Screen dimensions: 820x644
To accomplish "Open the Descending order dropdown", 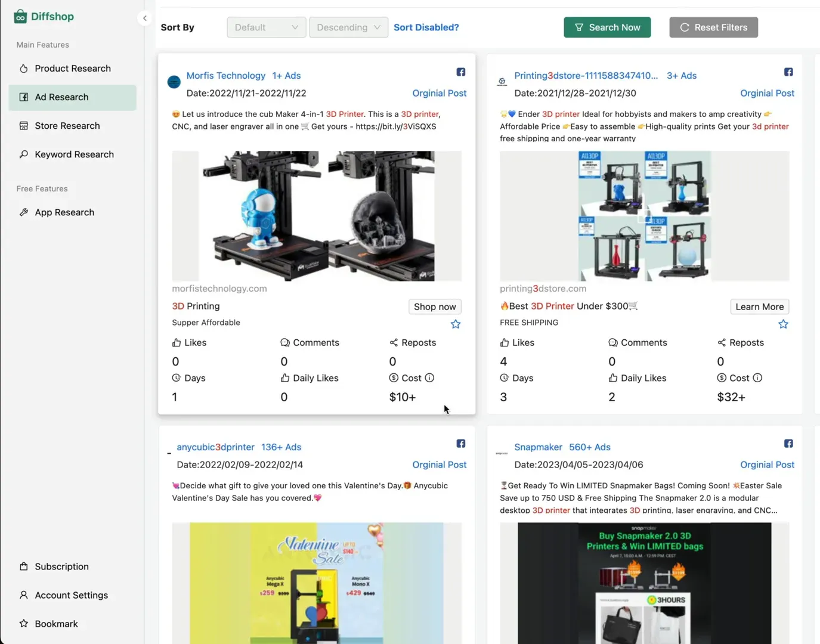I will pos(348,27).
